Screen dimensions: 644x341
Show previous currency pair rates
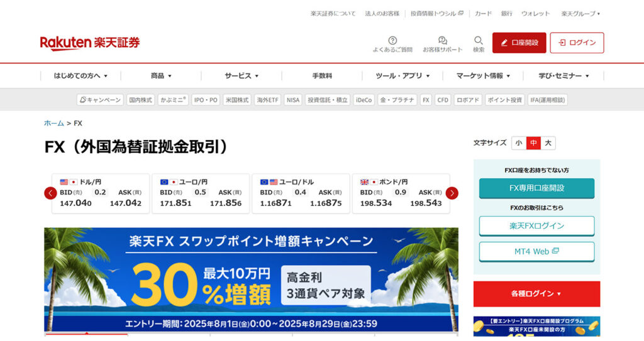click(x=50, y=193)
